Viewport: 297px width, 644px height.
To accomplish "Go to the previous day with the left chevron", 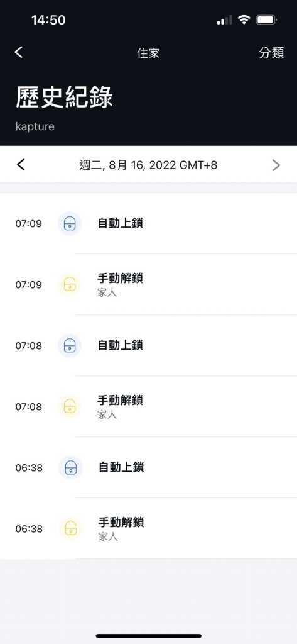I will (x=21, y=165).
